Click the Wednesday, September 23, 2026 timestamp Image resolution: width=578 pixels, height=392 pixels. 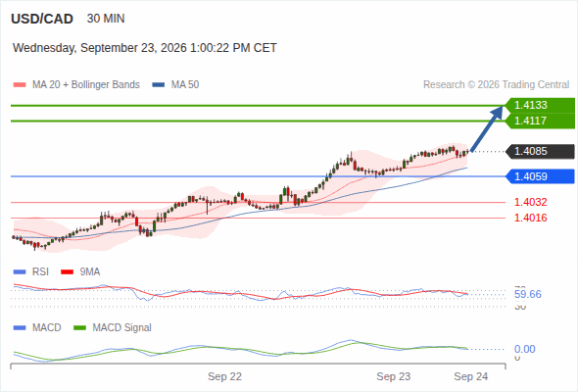coord(145,48)
